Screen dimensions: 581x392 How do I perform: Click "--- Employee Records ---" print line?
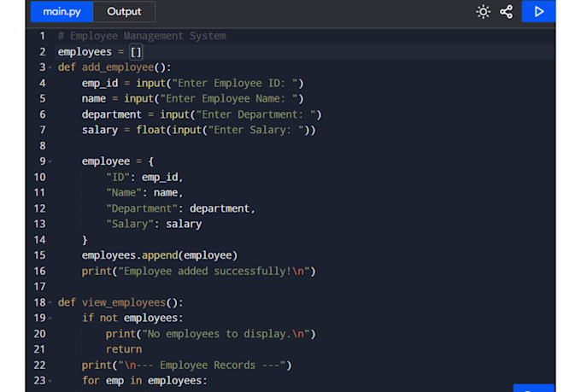pyautogui.click(x=187, y=366)
